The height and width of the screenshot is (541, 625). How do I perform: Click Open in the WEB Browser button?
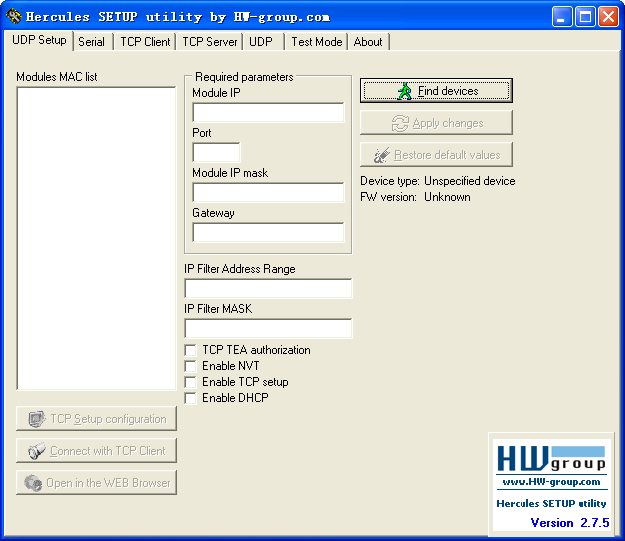tap(96, 483)
